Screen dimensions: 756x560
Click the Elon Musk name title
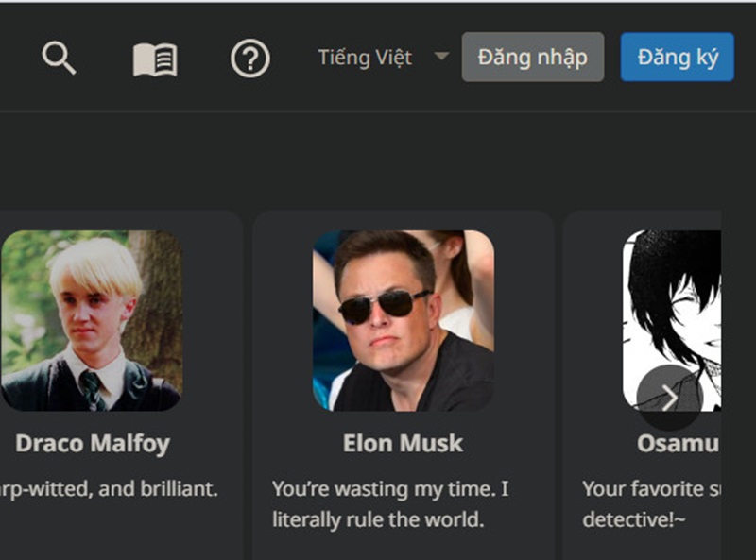pyautogui.click(x=403, y=443)
